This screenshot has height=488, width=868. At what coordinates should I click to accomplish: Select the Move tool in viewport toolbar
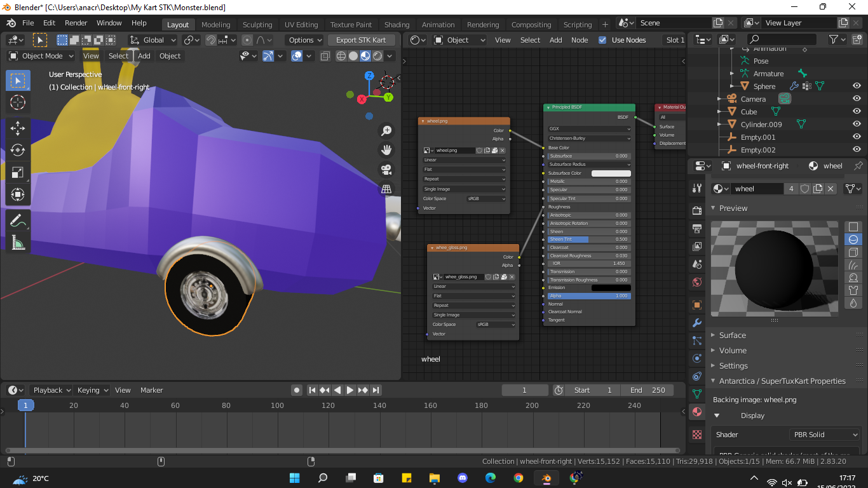pyautogui.click(x=18, y=128)
